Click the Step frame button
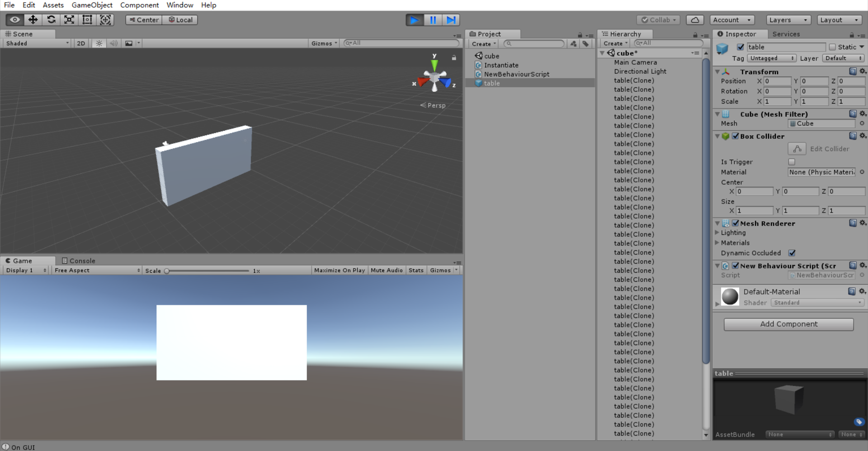Viewport: 868px width, 451px height. pyautogui.click(x=451, y=19)
